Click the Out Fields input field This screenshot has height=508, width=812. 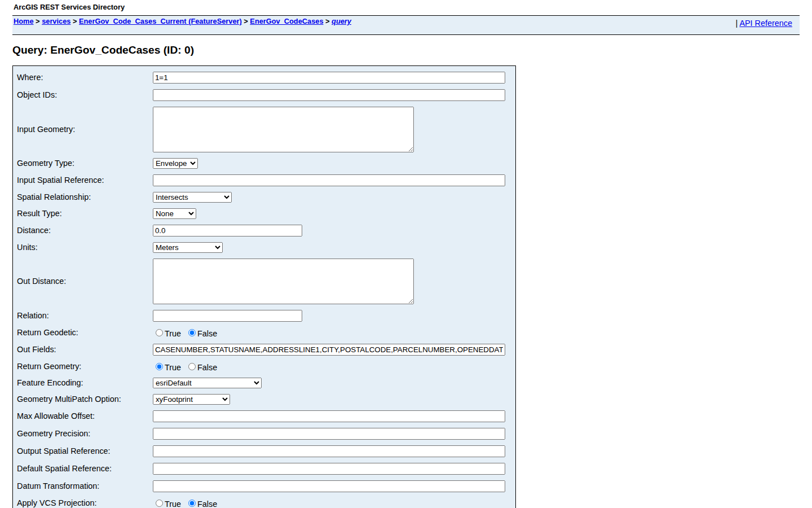tap(329, 349)
